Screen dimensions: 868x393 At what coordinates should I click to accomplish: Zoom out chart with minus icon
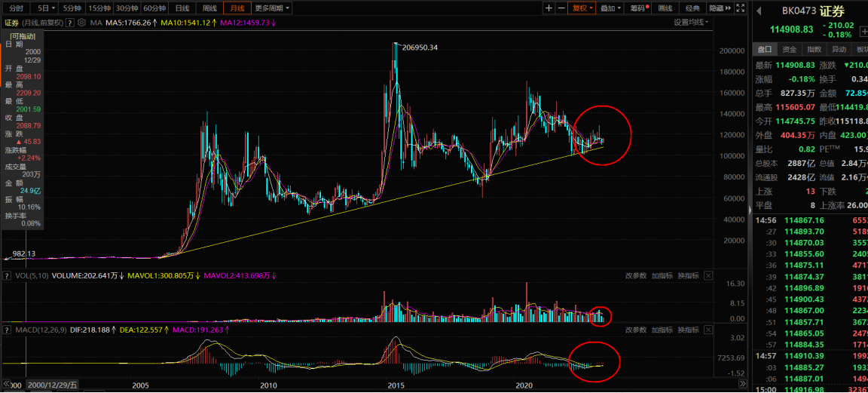[x=561, y=8]
